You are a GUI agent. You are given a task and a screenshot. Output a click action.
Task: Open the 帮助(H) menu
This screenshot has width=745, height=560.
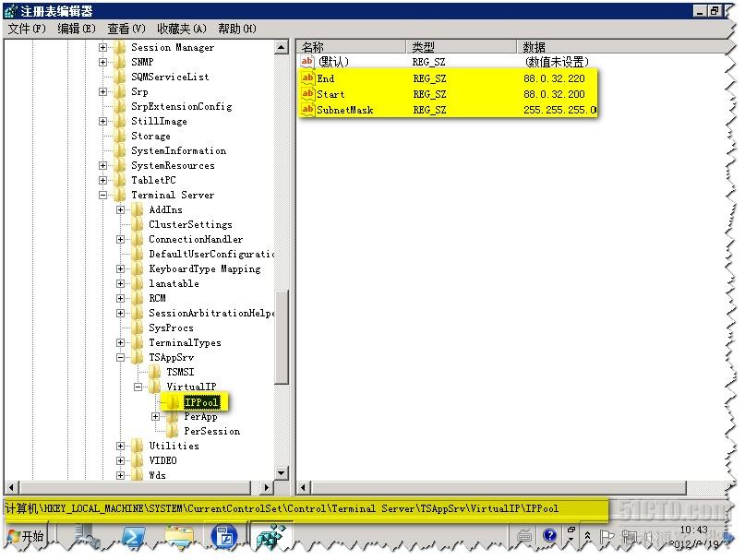pos(237,29)
